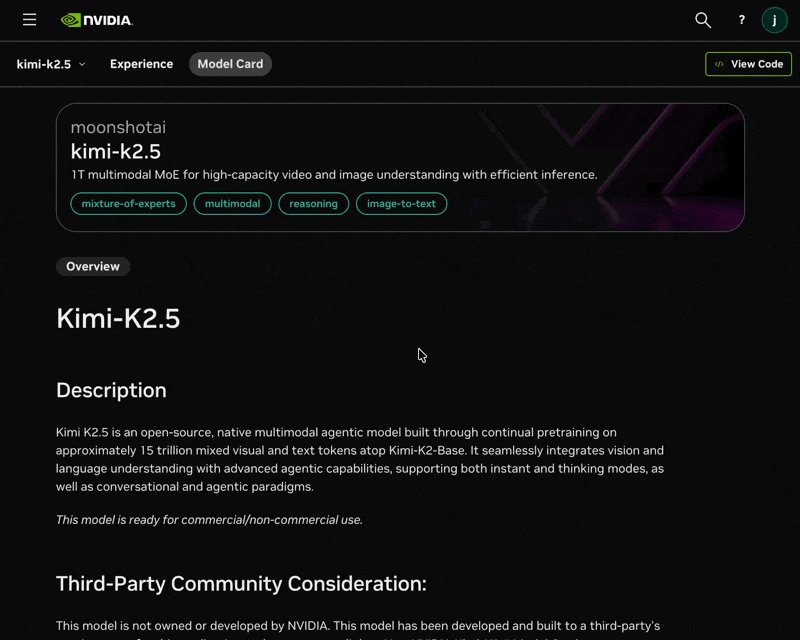Screen dimensions: 800x640
Task: Click the reasoning tag
Action: [313, 204]
